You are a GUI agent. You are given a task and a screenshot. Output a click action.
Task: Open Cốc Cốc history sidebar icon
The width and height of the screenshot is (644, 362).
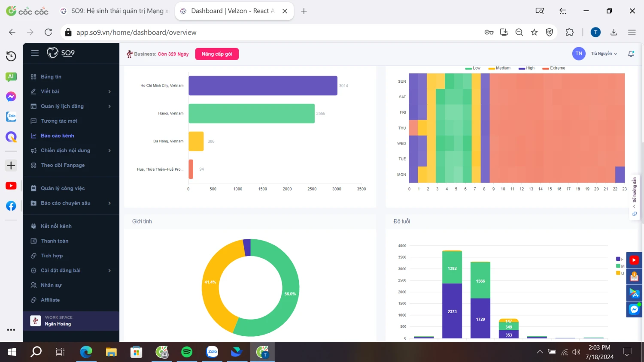point(11,56)
